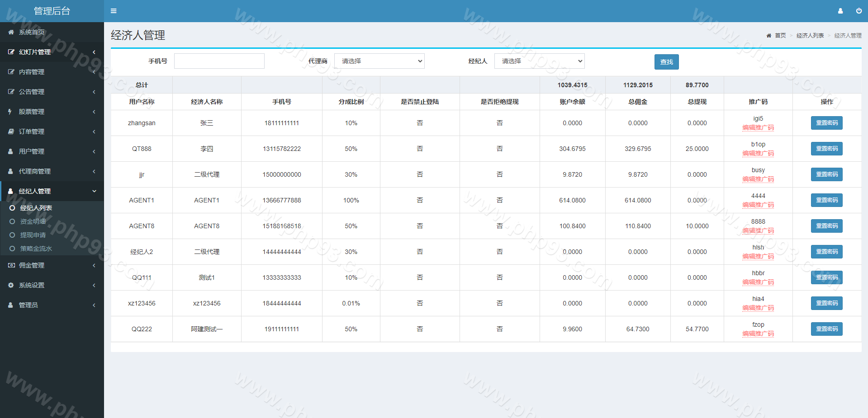Click the bolt icon beside 股票管理
The height and width of the screenshot is (418, 868).
(10, 112)
